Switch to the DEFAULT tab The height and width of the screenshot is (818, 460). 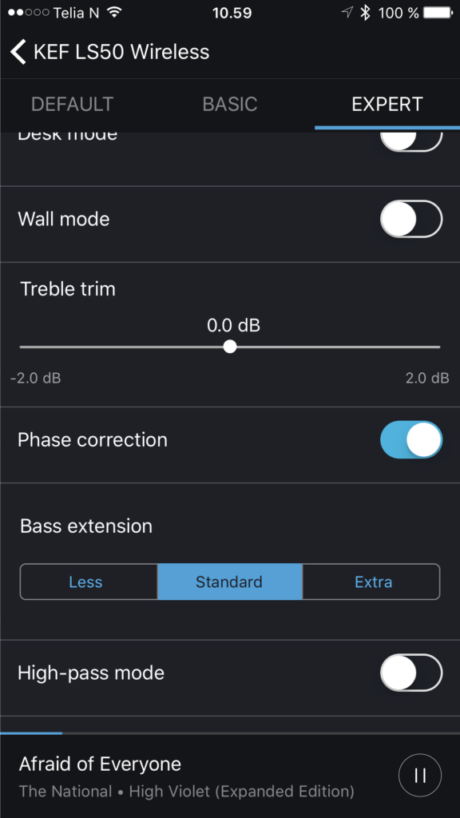(72, 104)
